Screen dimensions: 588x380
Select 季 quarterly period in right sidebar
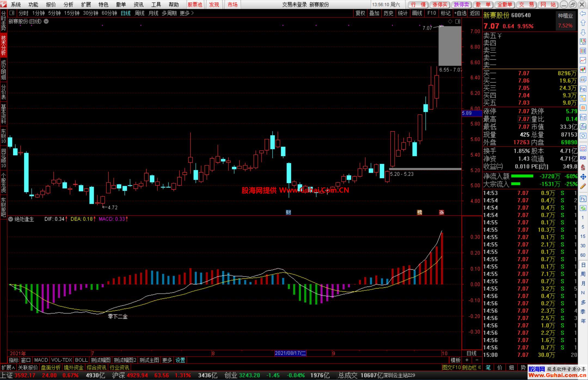pos(583,312)
